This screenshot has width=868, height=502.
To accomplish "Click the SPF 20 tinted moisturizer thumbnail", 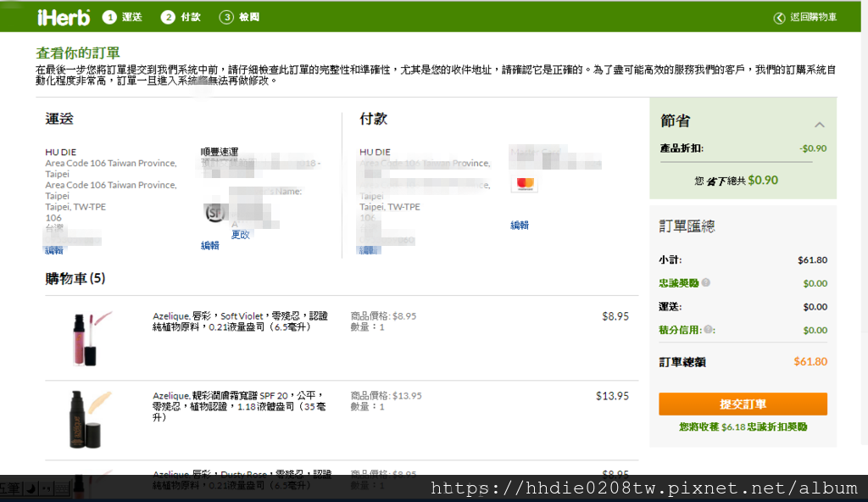I will pyautogui.click(x=88, y=418).
